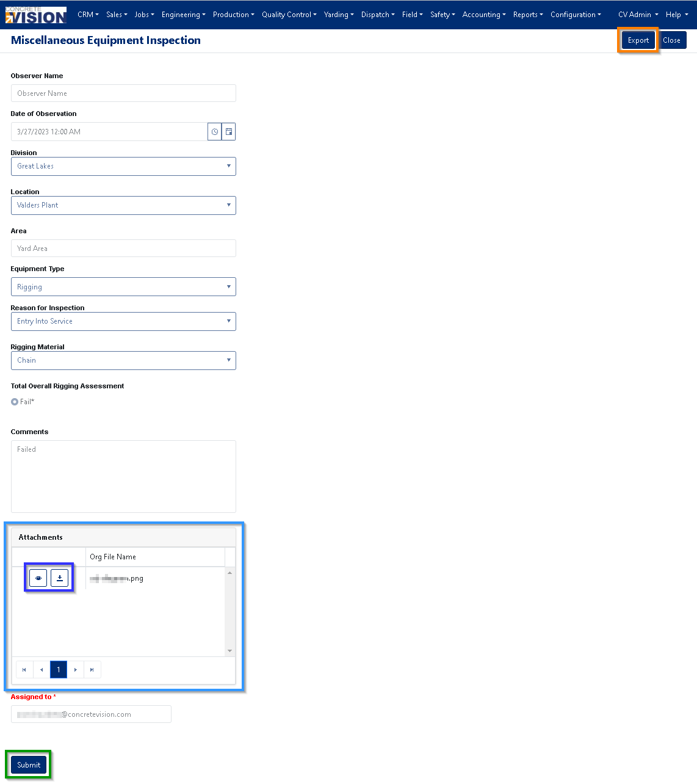Select the Fail radio button

[x=15, y=402]
